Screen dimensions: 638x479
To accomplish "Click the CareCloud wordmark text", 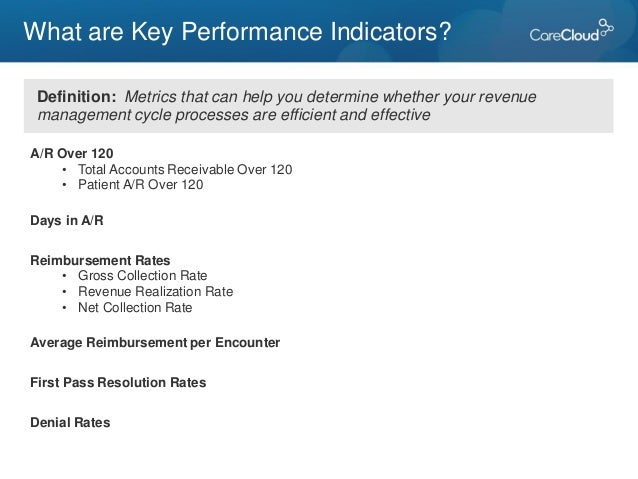I will (x=564, y=35).
